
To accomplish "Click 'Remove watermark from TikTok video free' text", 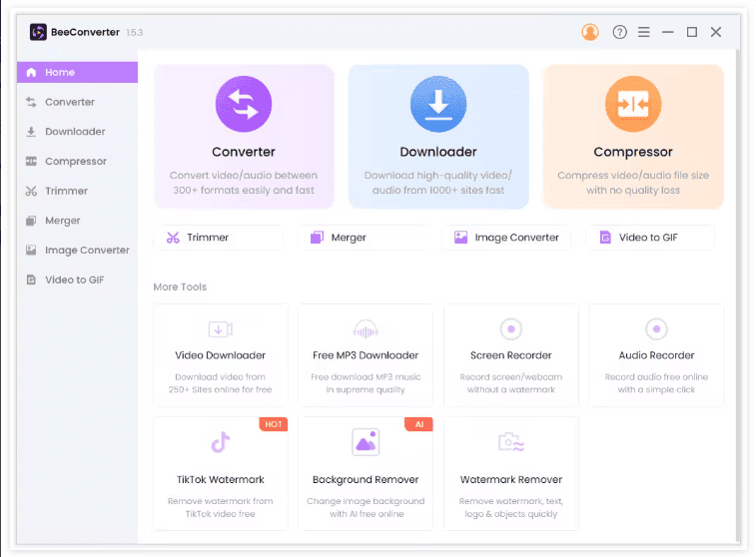I will click(x=221, y=508).
